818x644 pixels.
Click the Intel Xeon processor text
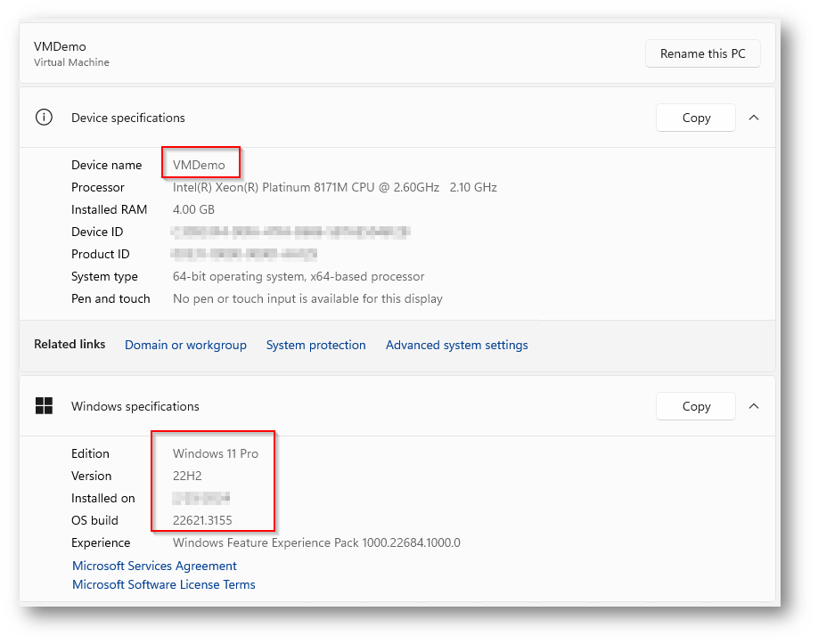(334, 187)
